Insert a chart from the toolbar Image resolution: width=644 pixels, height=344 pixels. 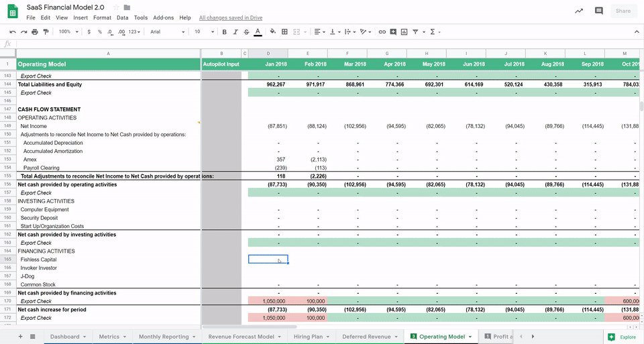404,32
